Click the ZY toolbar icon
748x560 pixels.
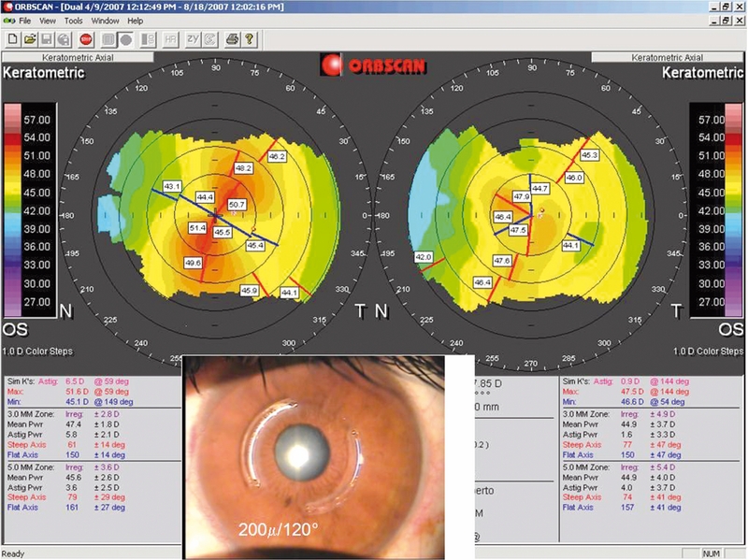194,39
